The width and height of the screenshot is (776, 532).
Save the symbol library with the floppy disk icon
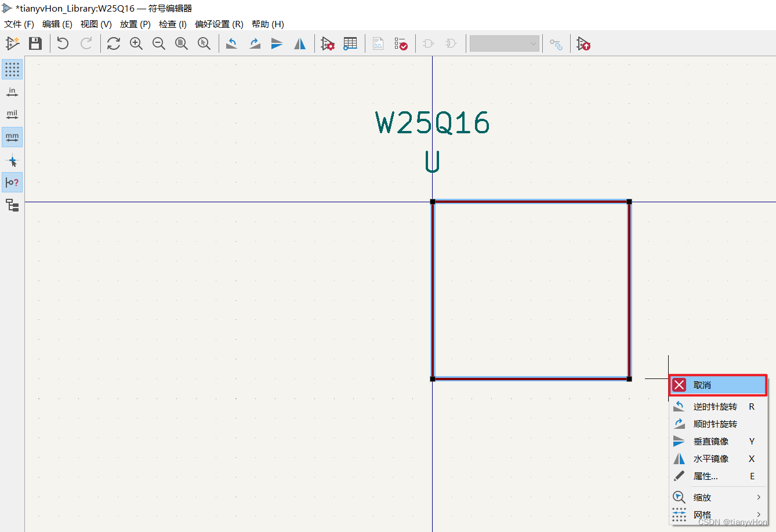coord(35,43)
